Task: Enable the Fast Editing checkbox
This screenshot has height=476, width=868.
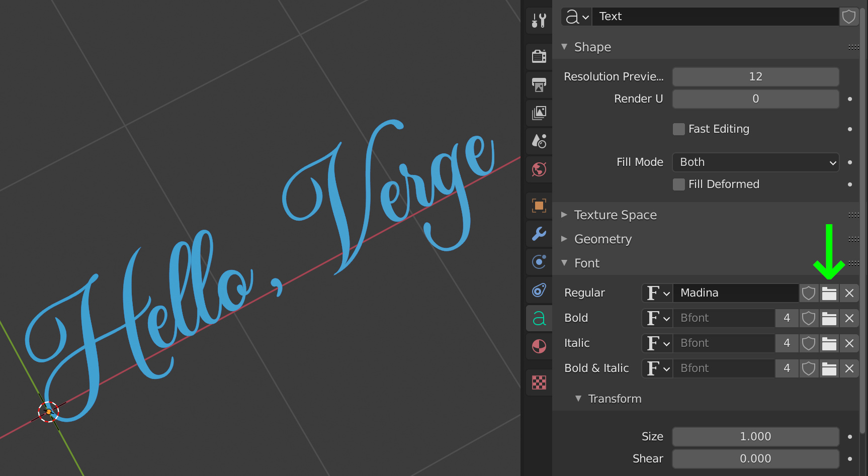Action: point(679,129)
